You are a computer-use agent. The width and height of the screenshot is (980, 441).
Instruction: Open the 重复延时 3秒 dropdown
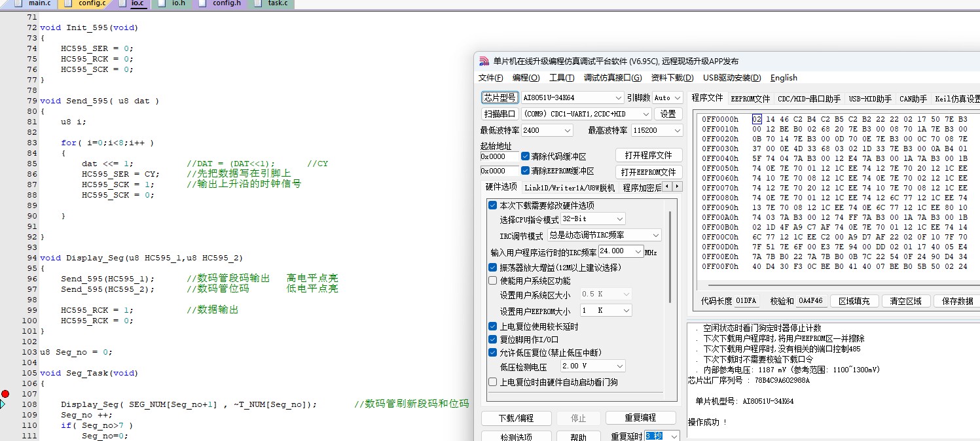(661, 436)
